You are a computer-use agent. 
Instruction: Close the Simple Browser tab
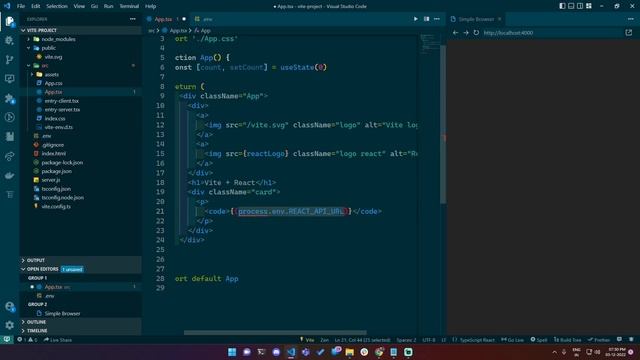coord(499,19)
